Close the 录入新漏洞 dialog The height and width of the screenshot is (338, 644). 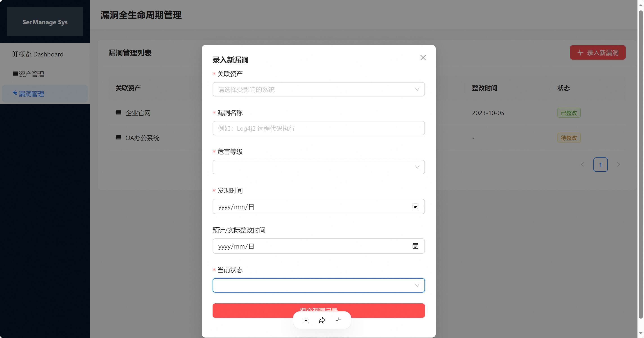423,58
